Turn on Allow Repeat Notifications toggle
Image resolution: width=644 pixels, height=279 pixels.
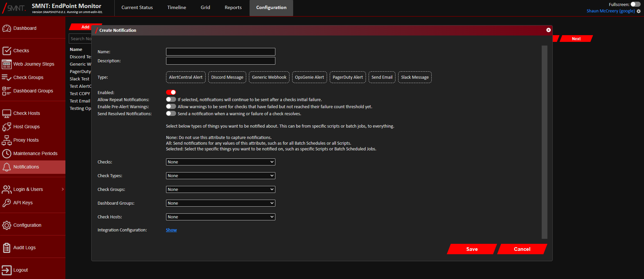(171, 99)
